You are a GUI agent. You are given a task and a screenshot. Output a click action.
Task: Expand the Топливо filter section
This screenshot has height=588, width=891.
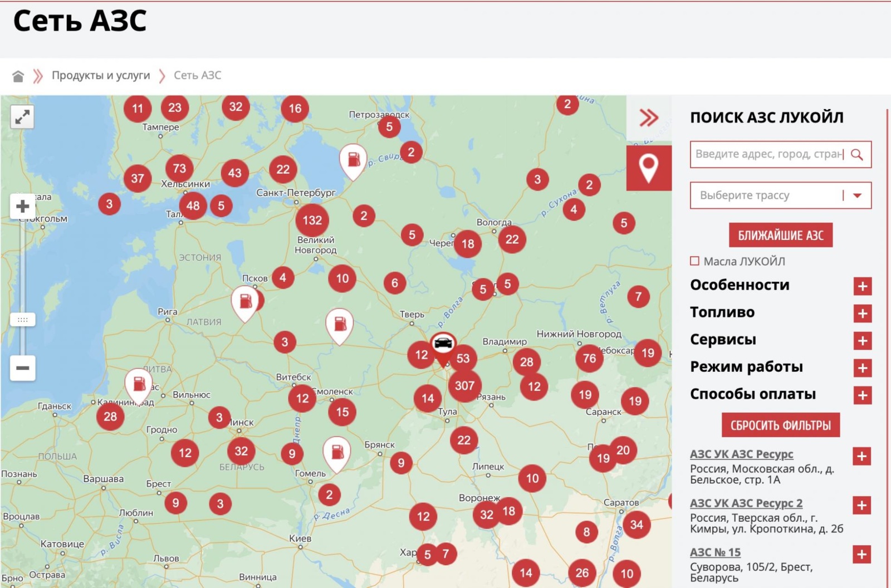click(862, 313)
